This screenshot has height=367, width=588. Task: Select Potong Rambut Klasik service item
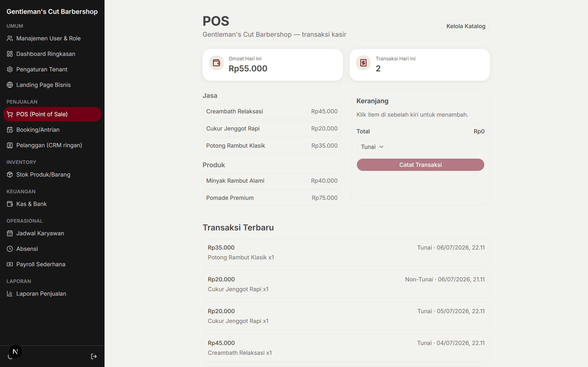click(272, 146)
